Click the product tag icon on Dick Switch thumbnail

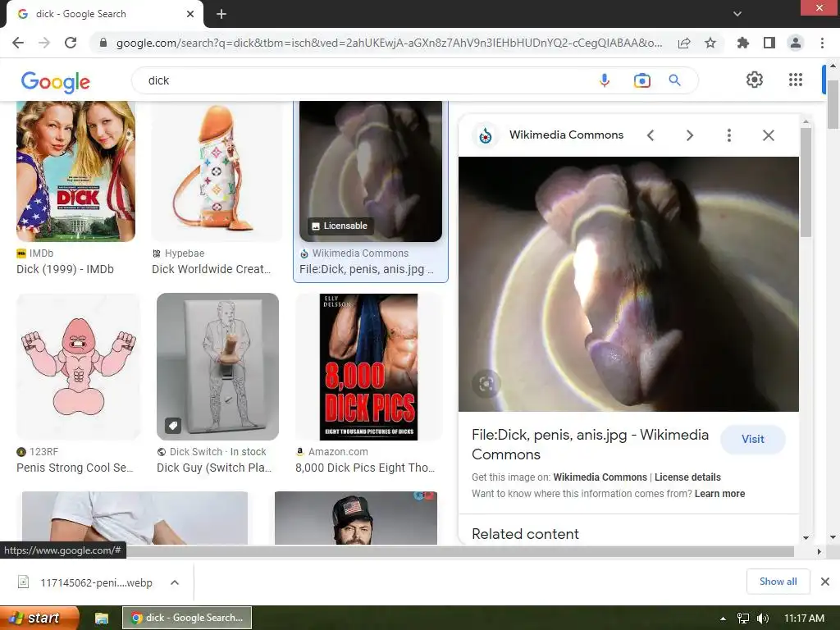click(172, 426)
